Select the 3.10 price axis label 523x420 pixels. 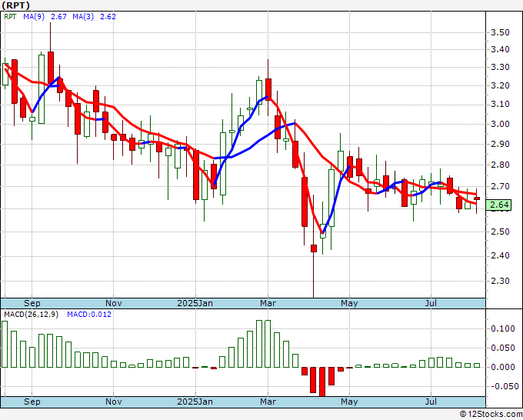point(501,105)
